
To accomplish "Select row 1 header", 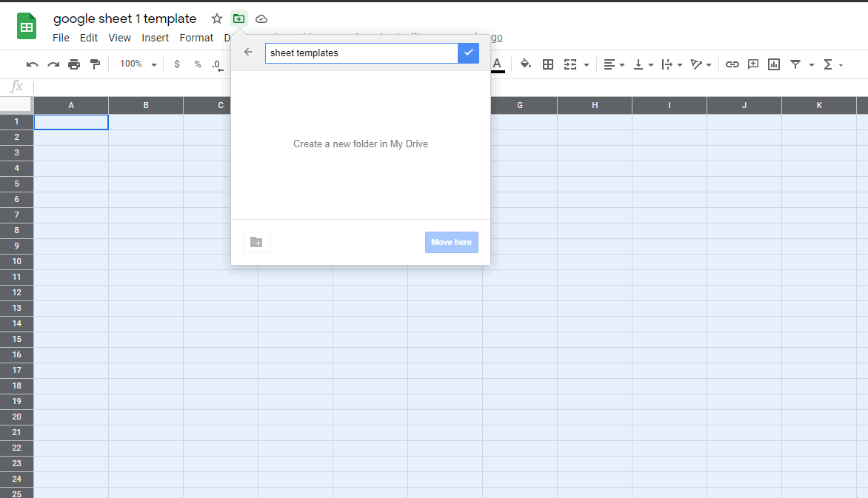I will [16, 122].
